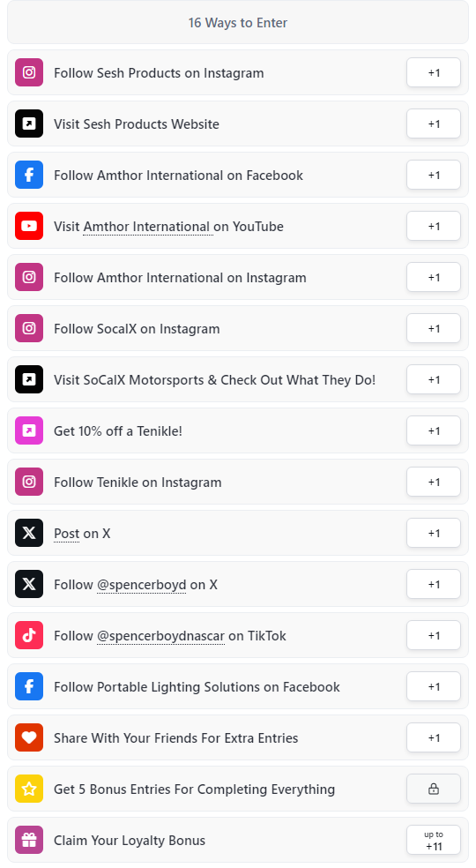The width and height of the screenshot is (476, 868).
Task: Expand Follow Portable Lighting Solutions on Facebook entry
Action: (238, 687)
